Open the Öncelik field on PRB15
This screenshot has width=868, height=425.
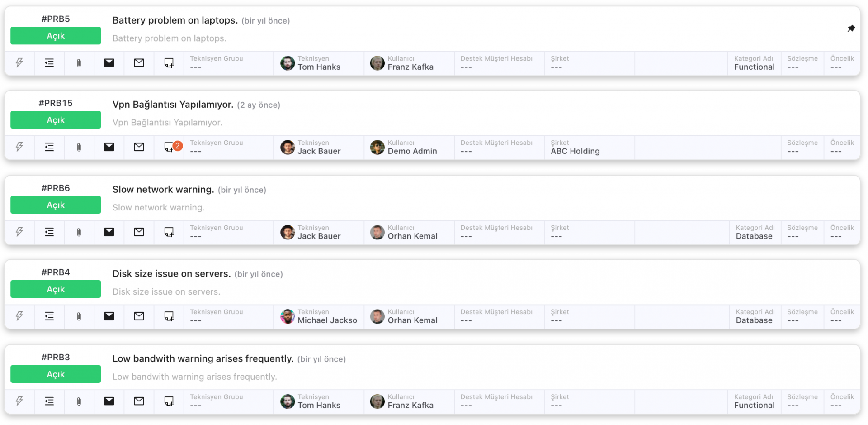pos(842,147)
